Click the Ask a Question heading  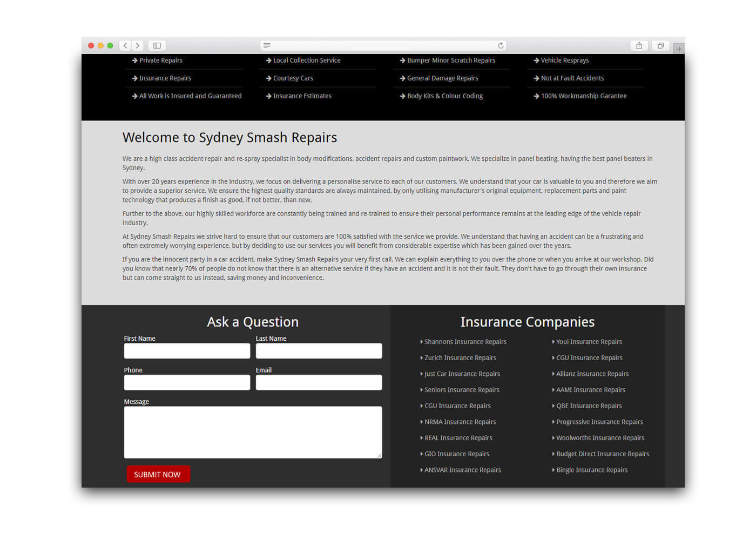click(253, 322)
